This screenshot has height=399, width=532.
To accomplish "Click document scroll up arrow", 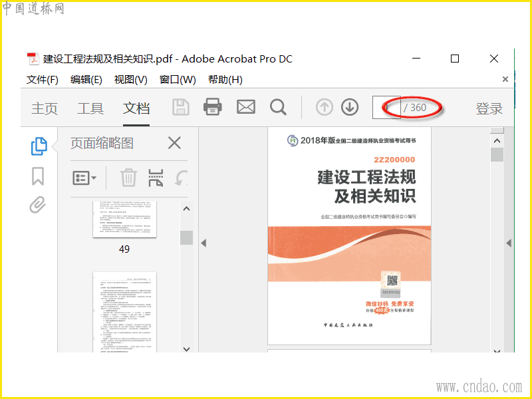I will click(497, 140).
